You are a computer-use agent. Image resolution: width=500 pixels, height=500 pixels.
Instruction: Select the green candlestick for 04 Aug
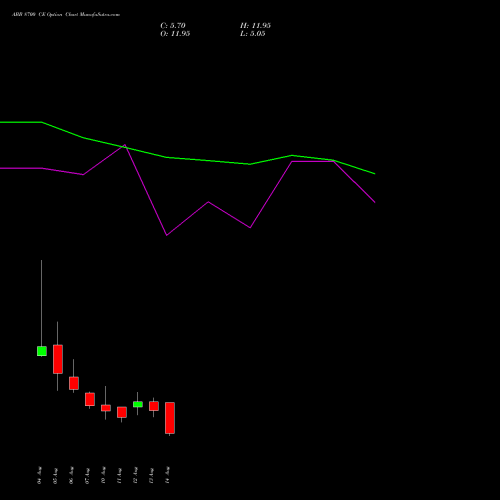pos(42,351)
